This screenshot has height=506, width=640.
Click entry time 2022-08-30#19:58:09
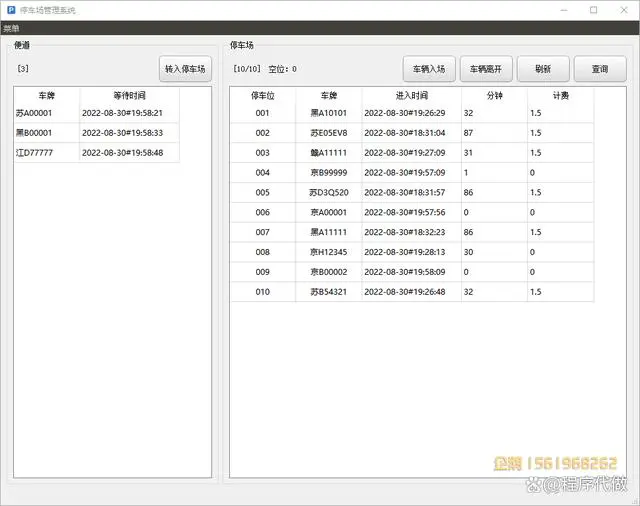[404, 272]
